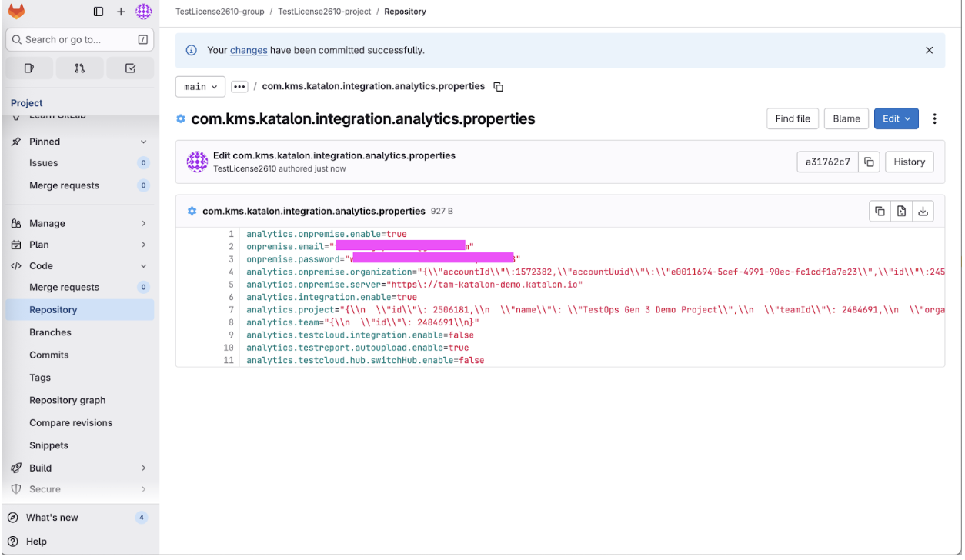The image size is (965, 560).
Task: Open raw file with the raw file icon
Action: pos(901,210)
